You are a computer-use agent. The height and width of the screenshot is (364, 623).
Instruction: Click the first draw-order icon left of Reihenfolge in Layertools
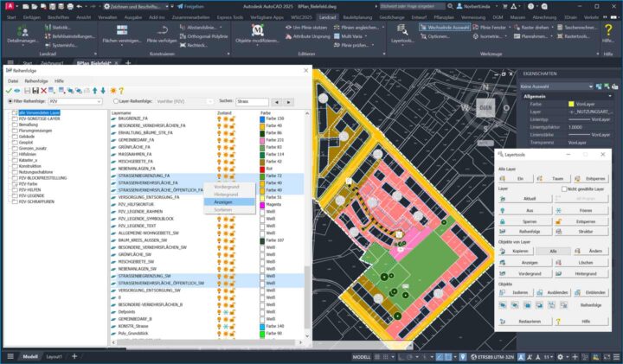click(x=503, y=305)
